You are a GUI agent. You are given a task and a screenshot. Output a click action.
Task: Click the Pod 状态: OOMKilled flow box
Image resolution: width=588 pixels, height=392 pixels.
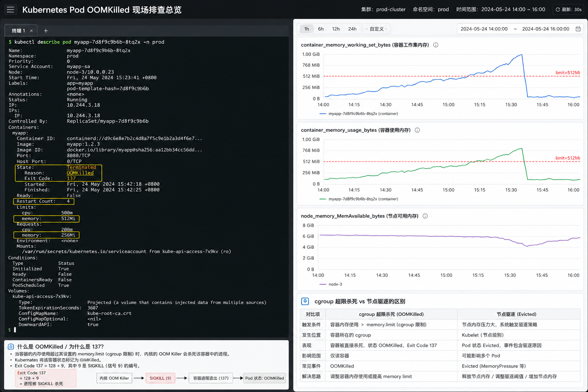[265, 378]
